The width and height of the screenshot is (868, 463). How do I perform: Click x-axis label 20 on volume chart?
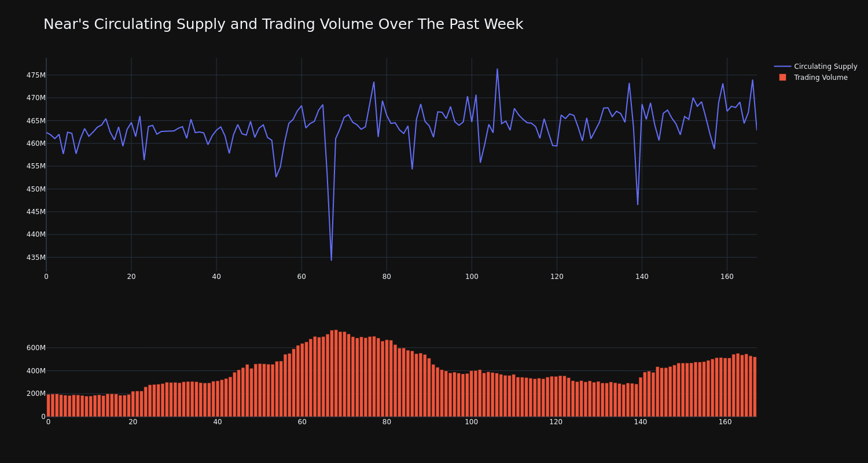133,422
